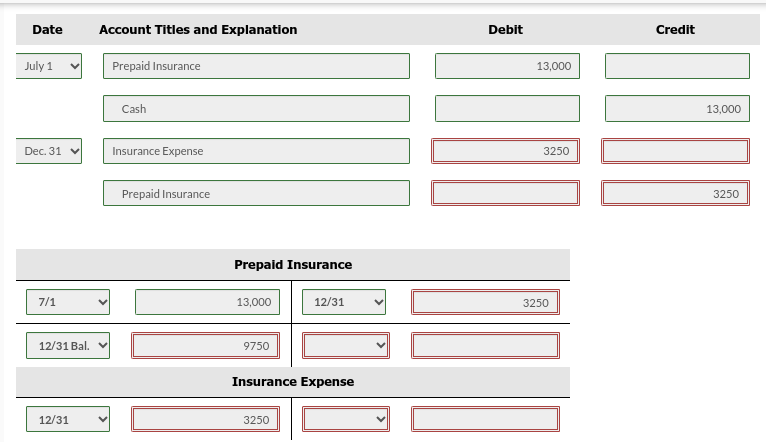766x442 pixels.
Task: Click the 13,000 field in Prepaid Insurance T-account
Action: pos(208,302)
